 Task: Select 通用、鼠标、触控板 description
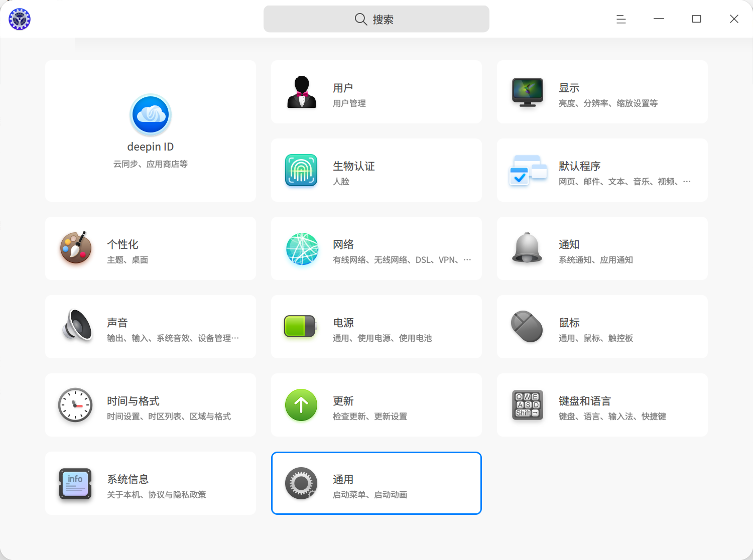point(596,338)
